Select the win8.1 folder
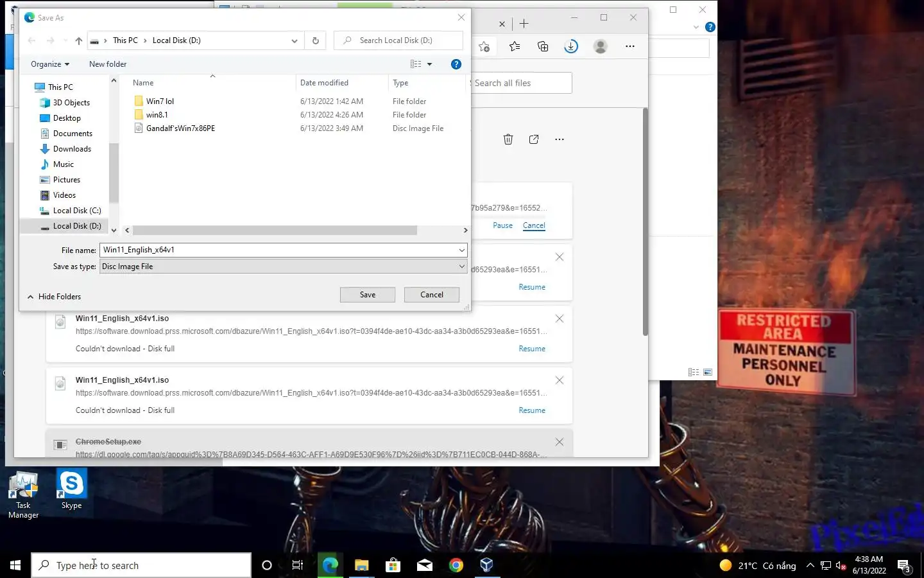 click(x=157, y=115)
